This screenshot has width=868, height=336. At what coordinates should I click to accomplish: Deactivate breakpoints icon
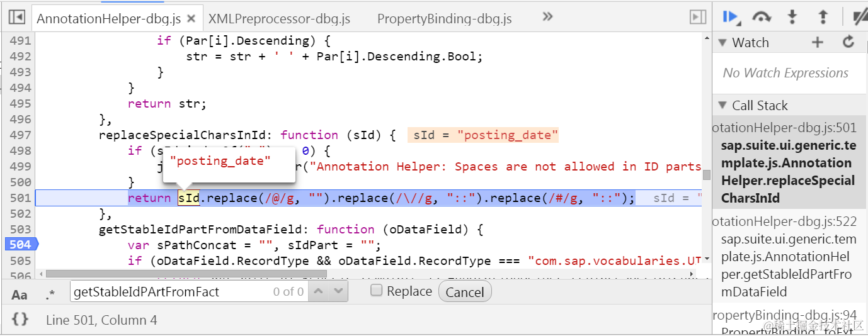860,17
